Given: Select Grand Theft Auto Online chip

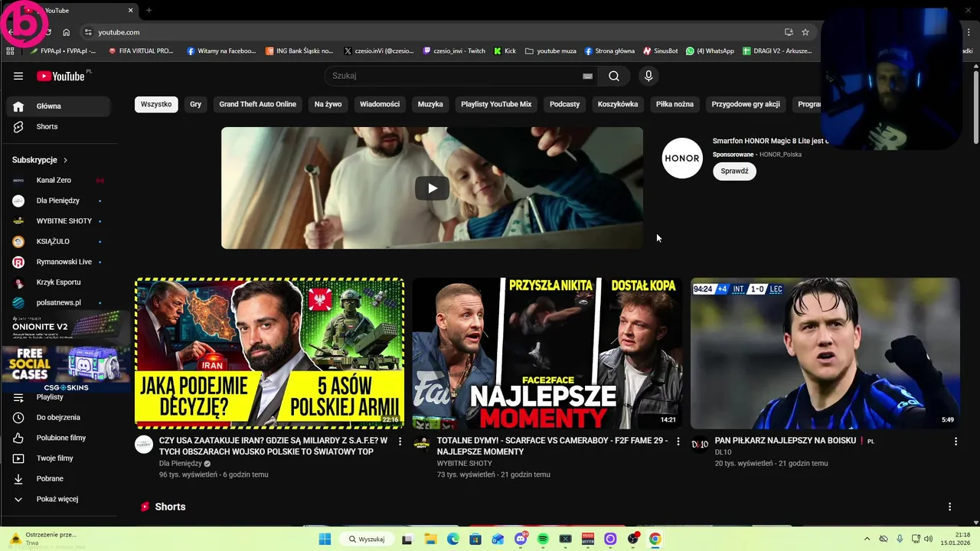Looking at the screenshot, I should coord(258,104).
